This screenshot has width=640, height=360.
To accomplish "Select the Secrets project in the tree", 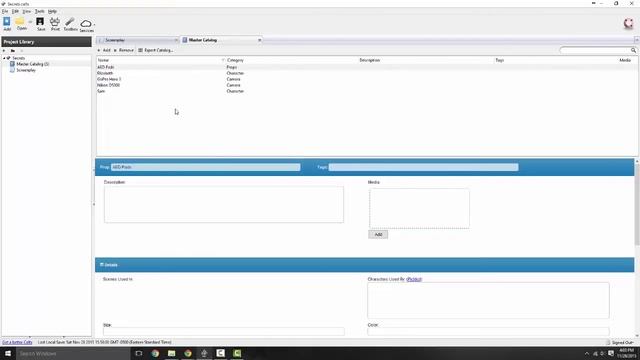I will coord(18,58).
